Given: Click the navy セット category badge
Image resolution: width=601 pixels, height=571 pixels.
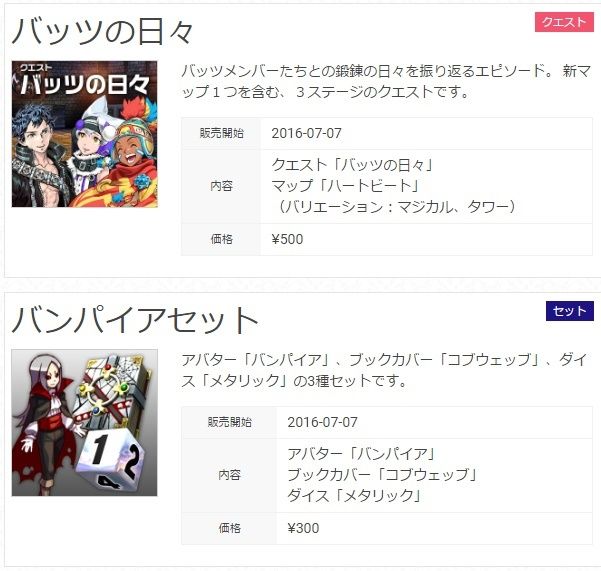Looking at the screenshot, I should [570, 311].
